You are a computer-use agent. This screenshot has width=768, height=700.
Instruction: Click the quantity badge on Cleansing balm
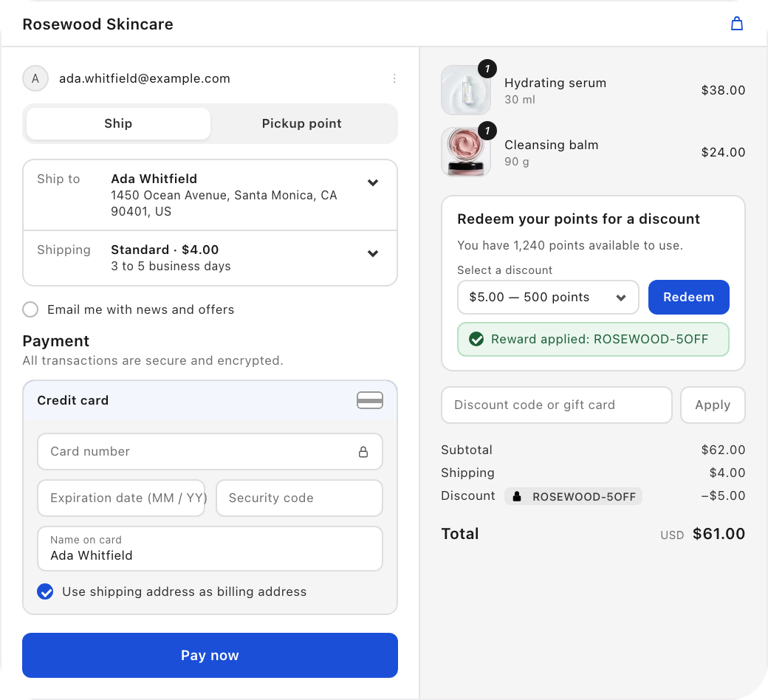click(x=487, y=131)
